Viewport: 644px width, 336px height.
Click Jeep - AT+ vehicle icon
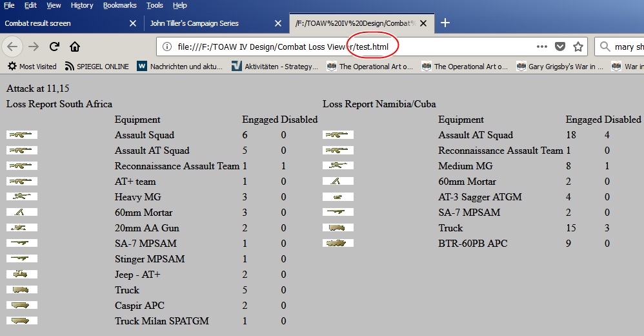tap(22, 274)
